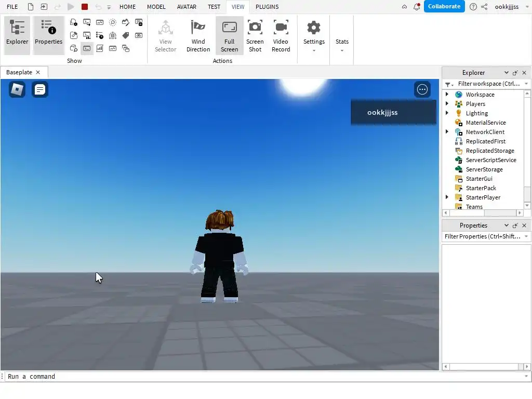Image resolution: width=532 pixels, height=399 pixels.
Task: Expand the Lighting tree node
Action: click(x=447, y=113)
